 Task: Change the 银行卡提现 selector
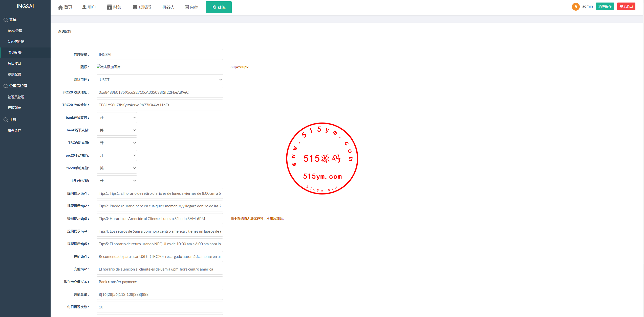click(x=117, y=181)
